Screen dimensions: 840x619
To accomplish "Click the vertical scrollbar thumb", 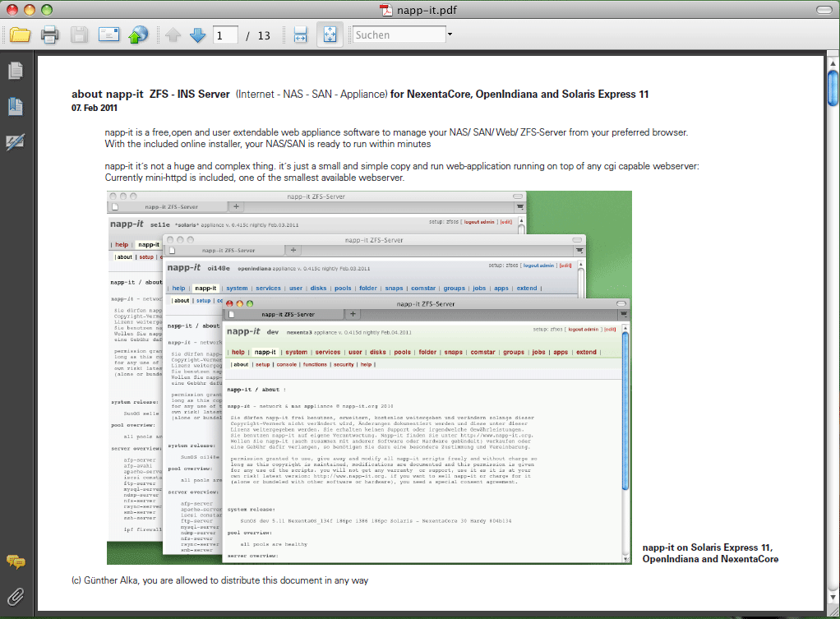I will [833, 85].
